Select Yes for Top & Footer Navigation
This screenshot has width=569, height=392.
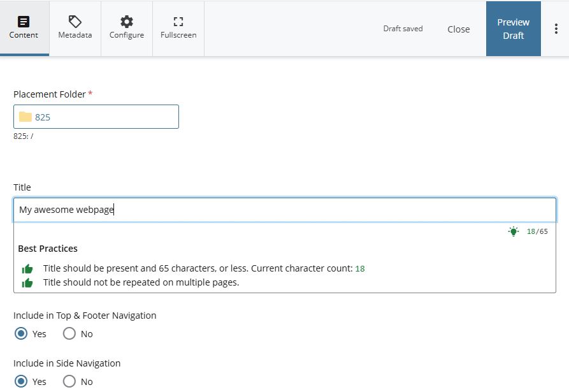[21, 333]
